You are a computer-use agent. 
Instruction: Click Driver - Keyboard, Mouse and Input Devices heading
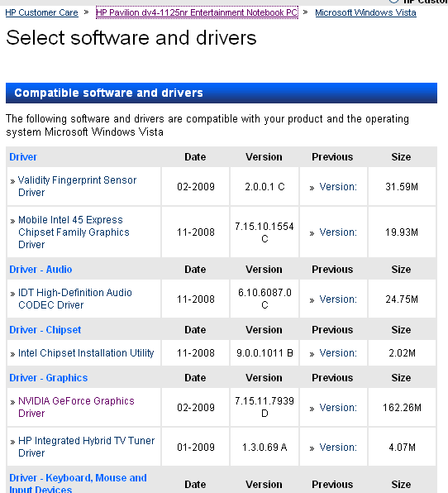[78, 484]
